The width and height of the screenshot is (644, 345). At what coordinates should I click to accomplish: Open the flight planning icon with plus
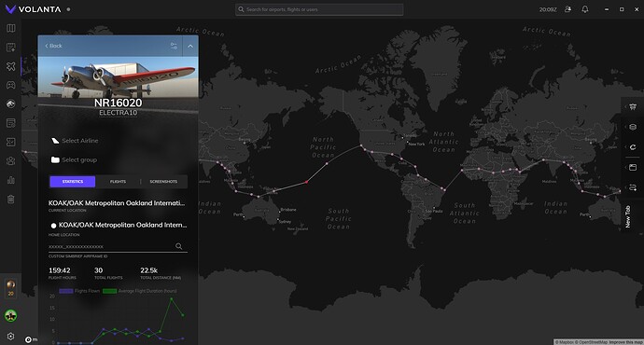point(11,48)
